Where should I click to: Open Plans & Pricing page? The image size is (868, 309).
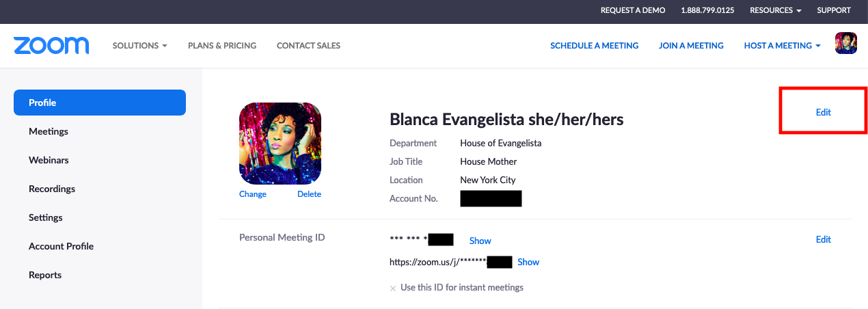(x=222, y=46)
